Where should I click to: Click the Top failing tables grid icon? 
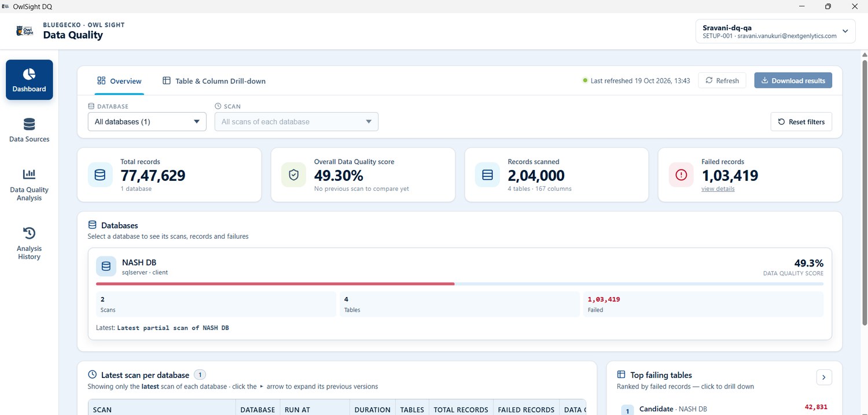point(621,375)
